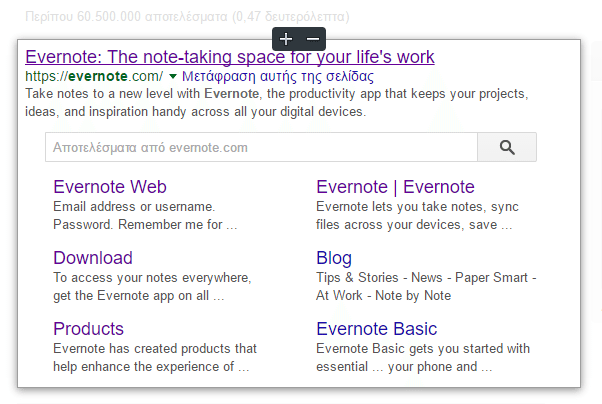
Task: Open the Products sitelink
Action: 88,329
